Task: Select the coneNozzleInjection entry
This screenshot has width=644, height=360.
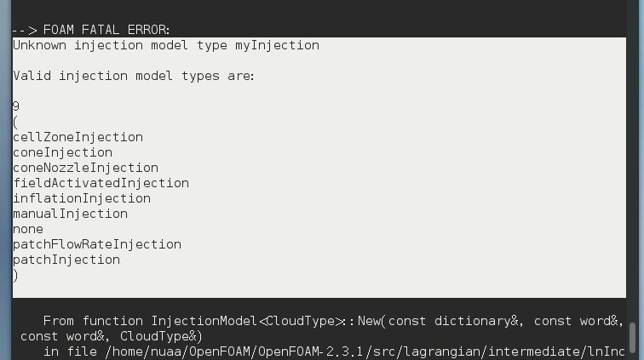Action: tap(85, 168)
